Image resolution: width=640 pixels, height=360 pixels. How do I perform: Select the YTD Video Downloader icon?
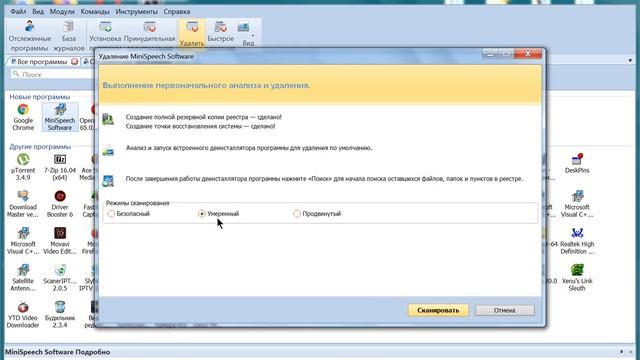pyautogui.click(x=23, y=314)
